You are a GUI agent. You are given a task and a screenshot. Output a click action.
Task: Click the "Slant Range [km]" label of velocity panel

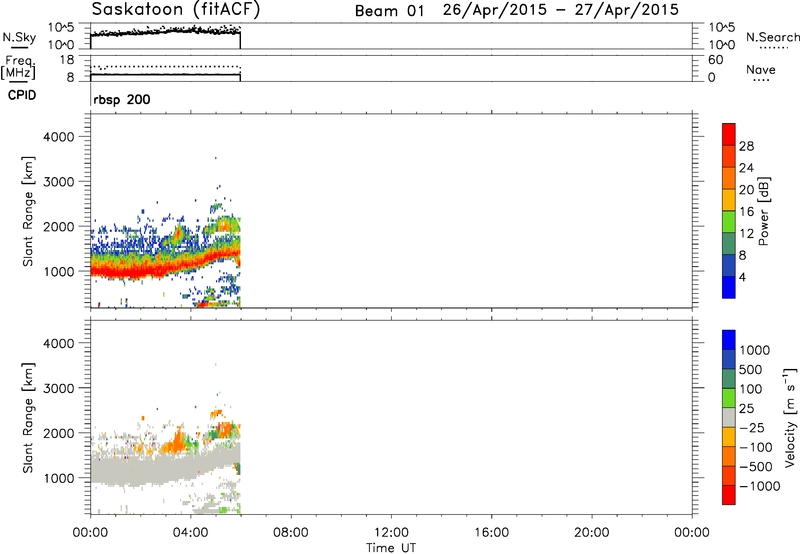(28, 417)
